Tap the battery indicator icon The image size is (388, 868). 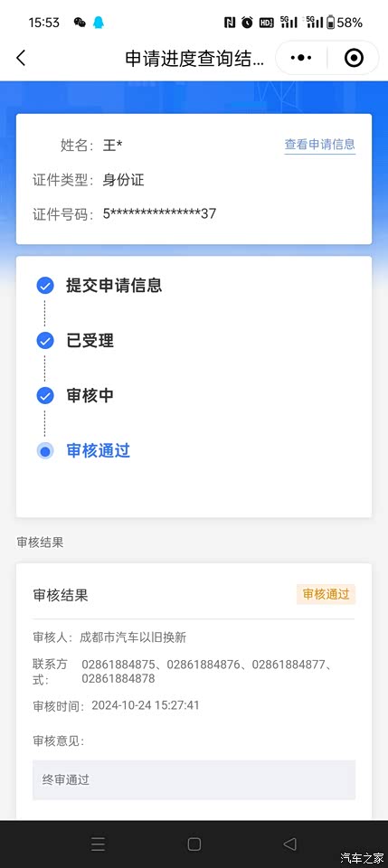coord(331,23)
